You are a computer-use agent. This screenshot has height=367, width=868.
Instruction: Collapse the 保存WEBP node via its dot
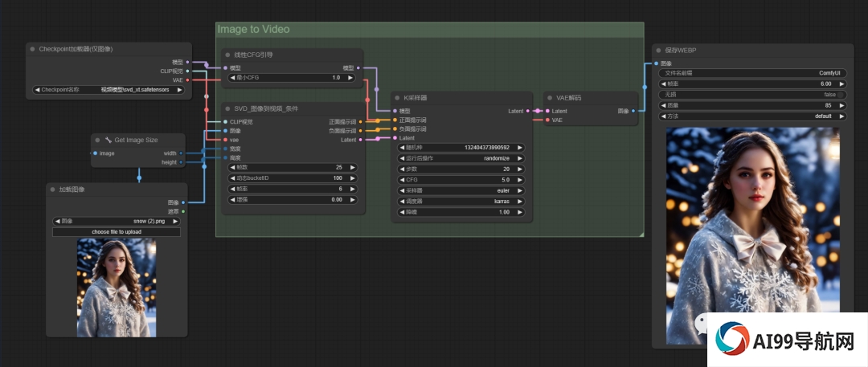(658, 50)
